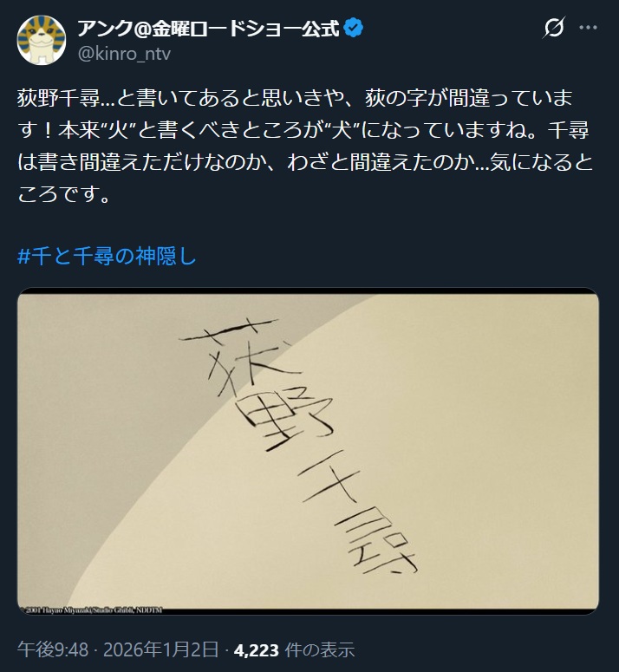Click the handwritten 尋 character in image
The image size is (619, 672).
click(x=377, y=538)
